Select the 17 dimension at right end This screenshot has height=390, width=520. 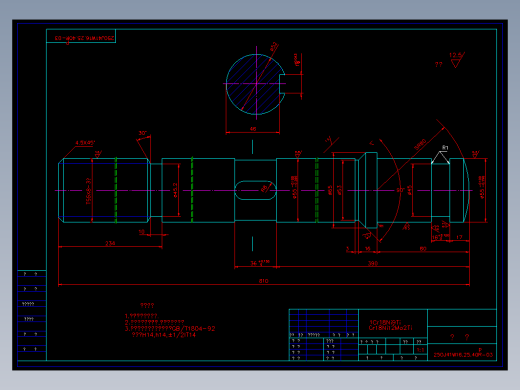coord(459,237)
